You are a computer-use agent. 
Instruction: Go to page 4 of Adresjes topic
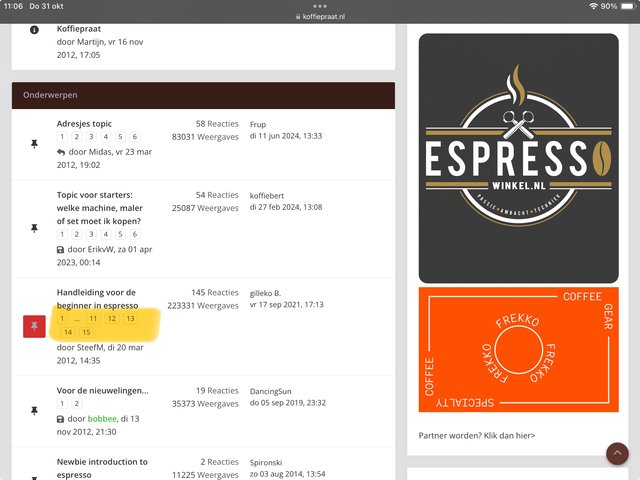coord(106,137)
